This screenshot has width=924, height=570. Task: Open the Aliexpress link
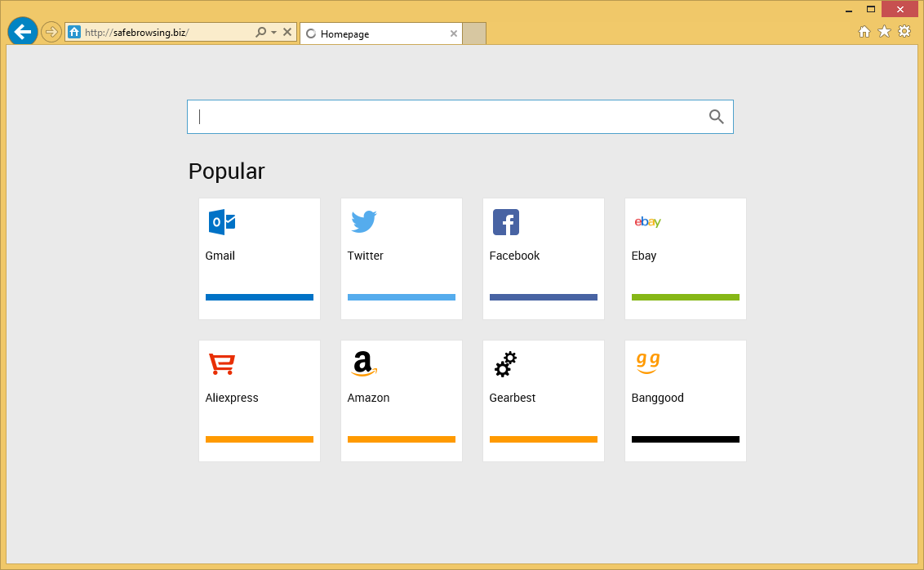232,398
